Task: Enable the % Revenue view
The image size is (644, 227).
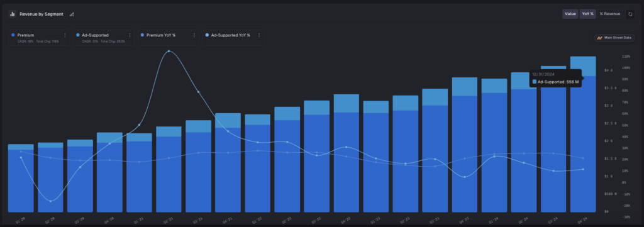Action: pyautogui.click(x=610, y=14)
